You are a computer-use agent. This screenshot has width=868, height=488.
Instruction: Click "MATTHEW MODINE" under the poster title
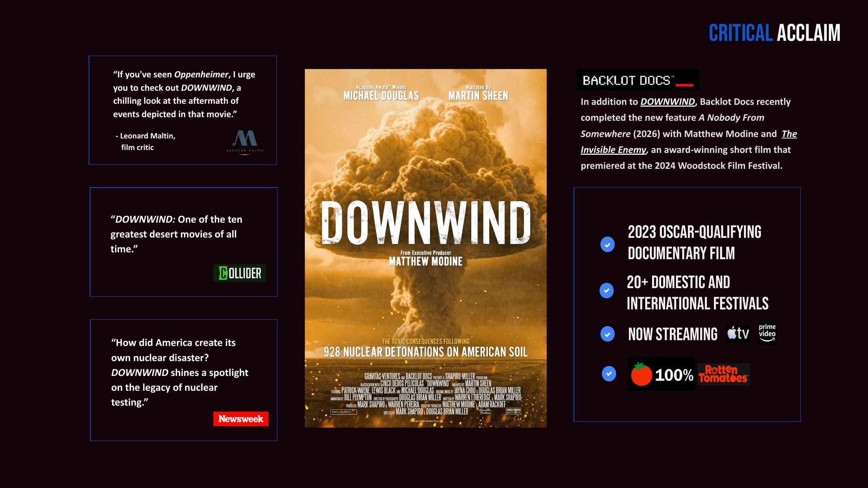(426, 261)
